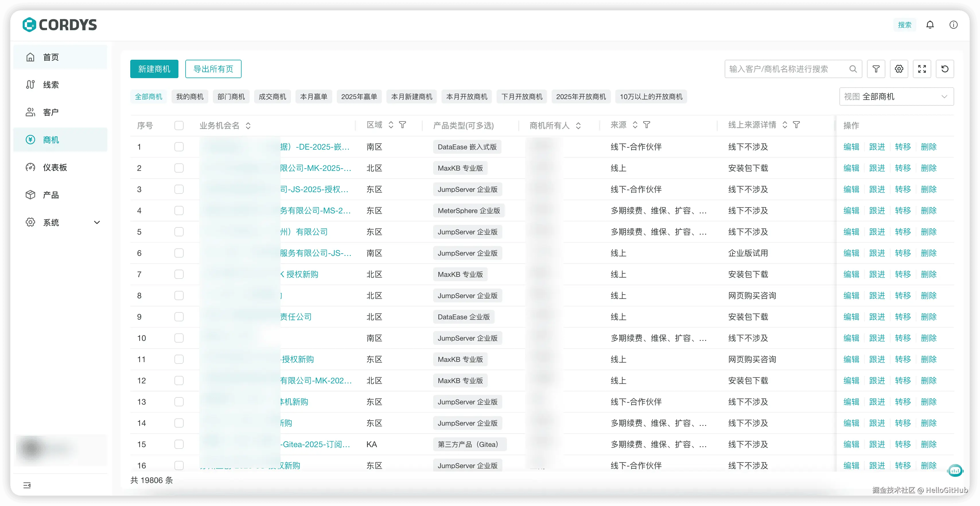980x506 pixels.
Task: Collapse the sidebar menu icon
Action: click(x=27, y=485)
